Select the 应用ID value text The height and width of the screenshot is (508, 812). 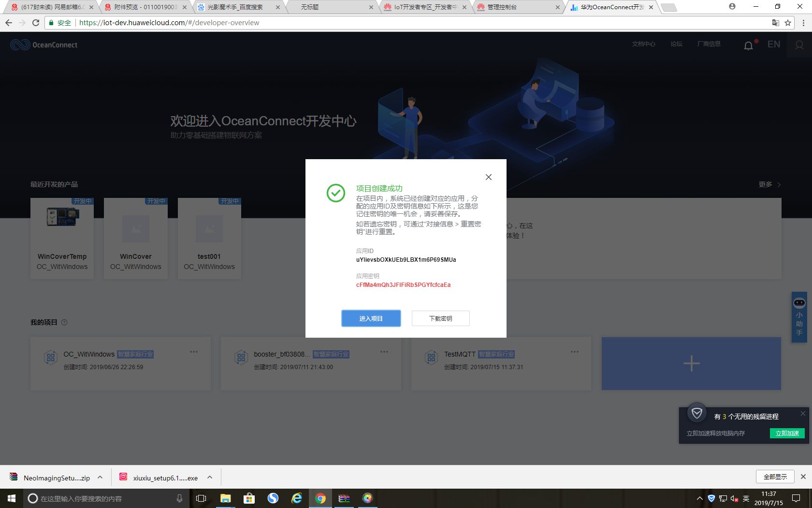[406, 260]
